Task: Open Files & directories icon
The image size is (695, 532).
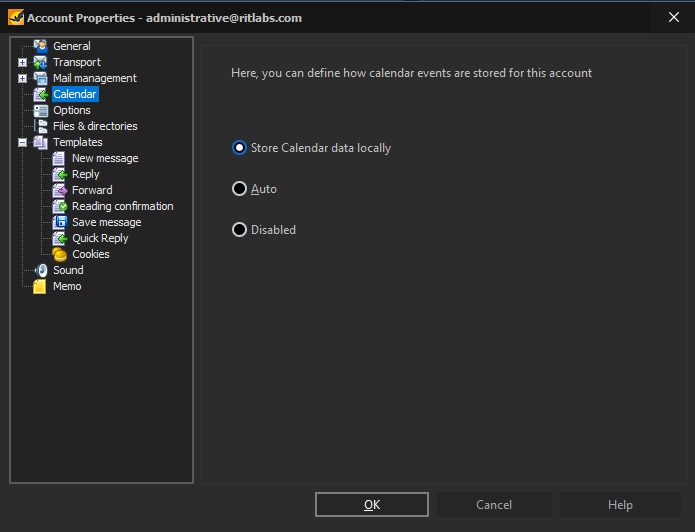Action: tap(40, 126)
